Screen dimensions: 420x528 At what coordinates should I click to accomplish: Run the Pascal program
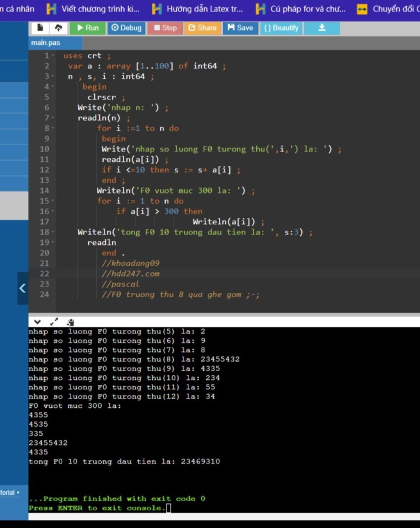coord(88,28)
